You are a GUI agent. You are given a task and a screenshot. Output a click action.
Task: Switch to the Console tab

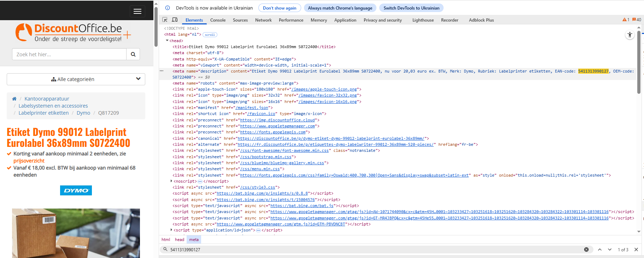[218, 20]
